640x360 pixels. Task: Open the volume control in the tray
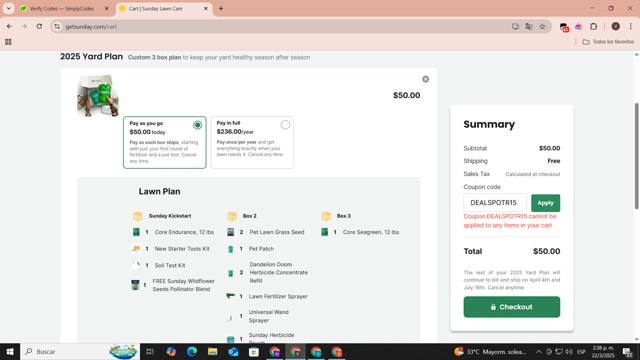(x=569, y=351)
